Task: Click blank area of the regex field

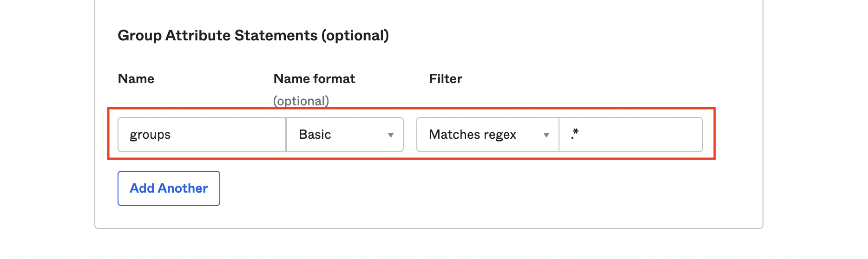Action: click(651, 135)
